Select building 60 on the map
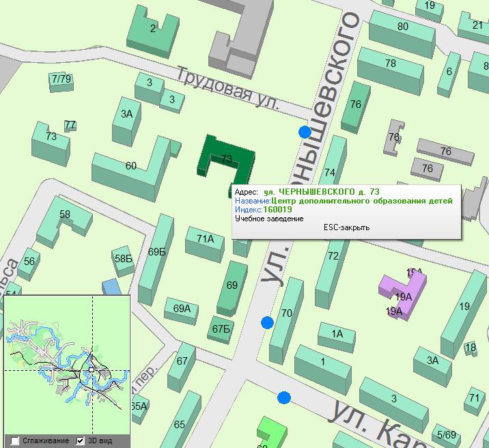 click(130, 166)
